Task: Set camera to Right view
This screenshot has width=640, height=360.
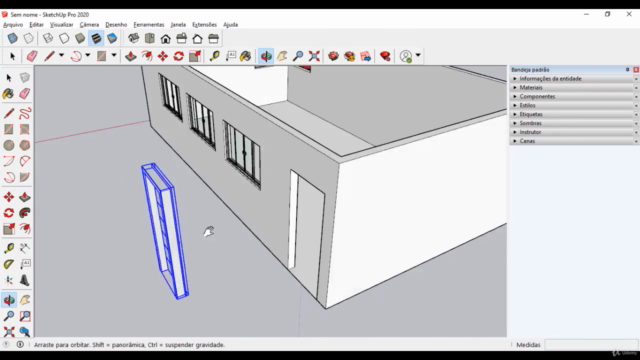Action: [182, 38]
